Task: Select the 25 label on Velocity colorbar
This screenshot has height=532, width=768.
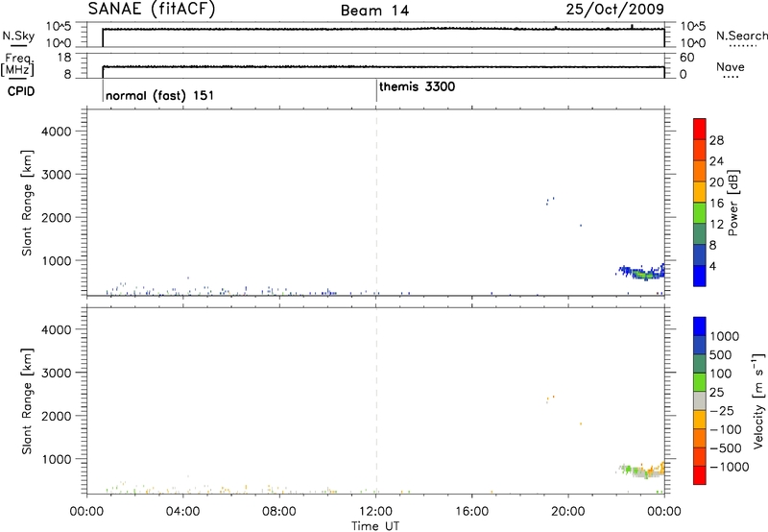Action: coord(716,393)
